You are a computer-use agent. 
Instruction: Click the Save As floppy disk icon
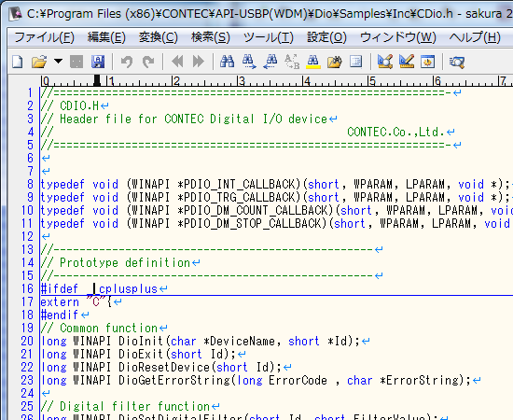click(x=98, y=62)
